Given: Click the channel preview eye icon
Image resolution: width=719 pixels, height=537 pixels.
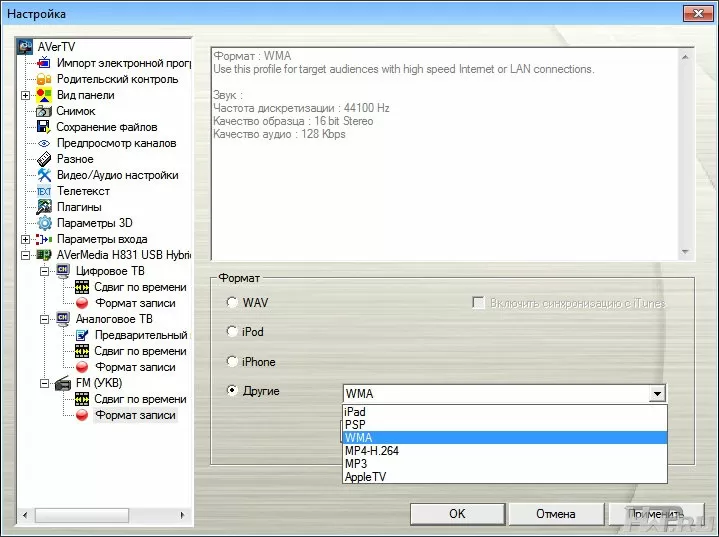Looking at the screenshot, I should point(44,143).
